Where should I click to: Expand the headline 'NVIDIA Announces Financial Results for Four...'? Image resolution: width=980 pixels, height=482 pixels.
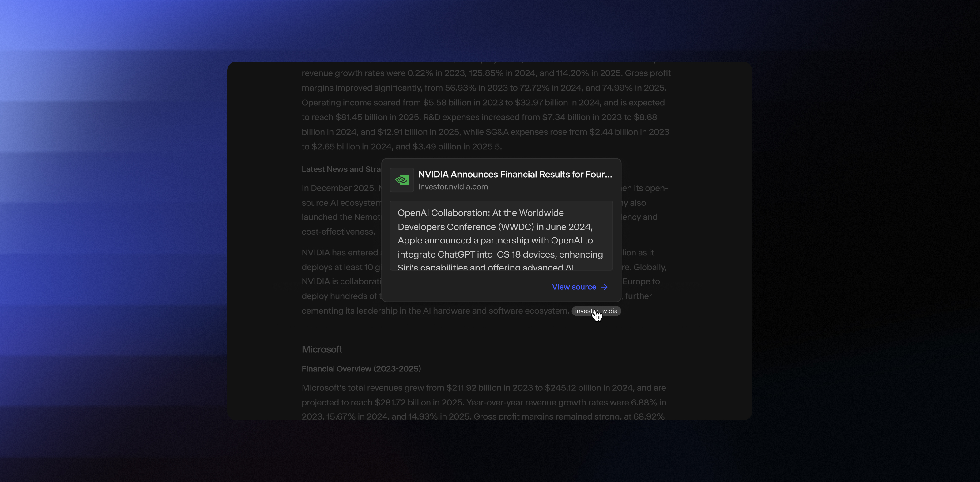pyautogui.click(x=515, y=174)
